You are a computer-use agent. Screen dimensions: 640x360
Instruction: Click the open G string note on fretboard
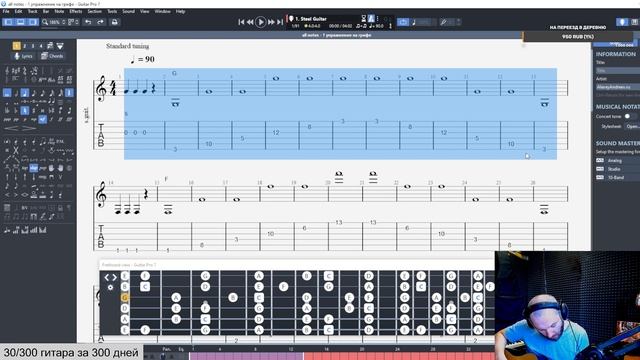click(125, 298)
